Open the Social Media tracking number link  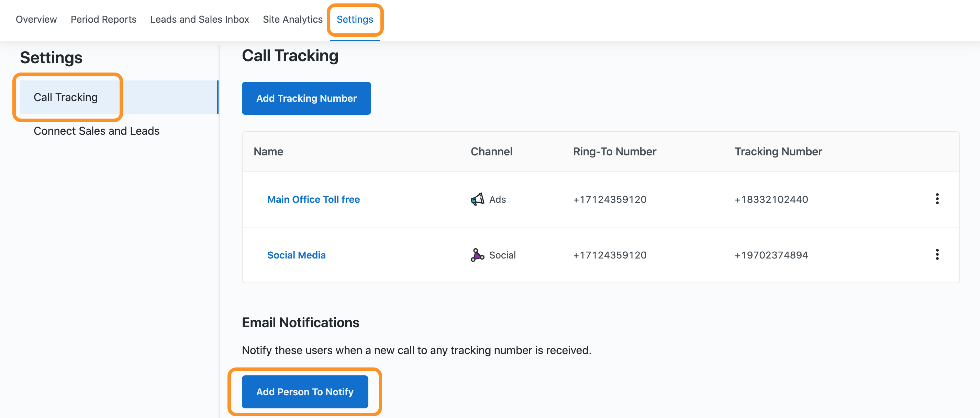click(296, 255)
